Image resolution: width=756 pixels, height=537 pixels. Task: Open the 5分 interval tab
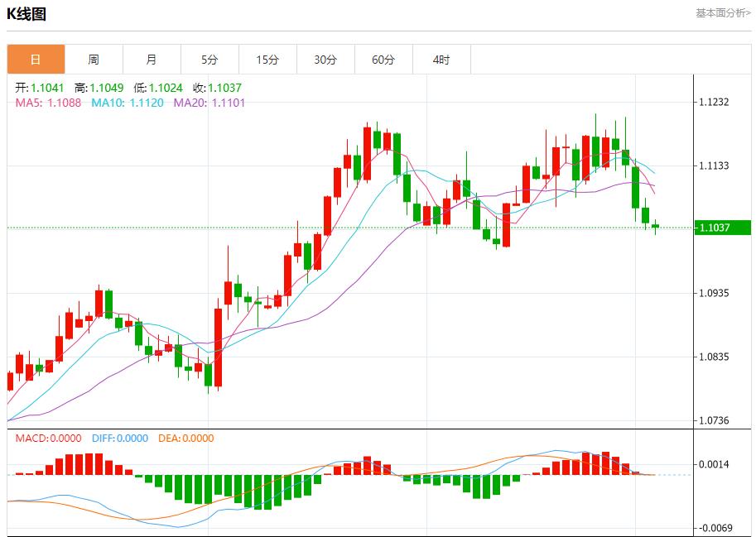pyautogui.click(x=209, y=60)
